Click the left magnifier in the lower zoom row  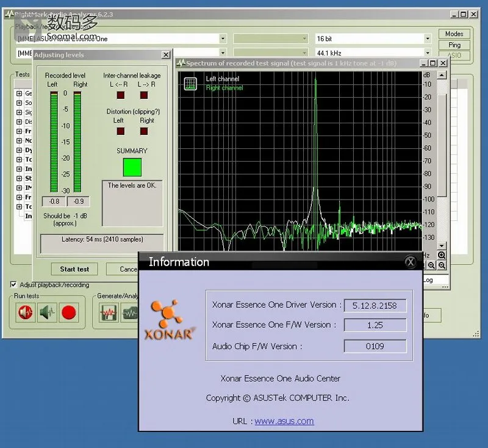coord(431,266)
